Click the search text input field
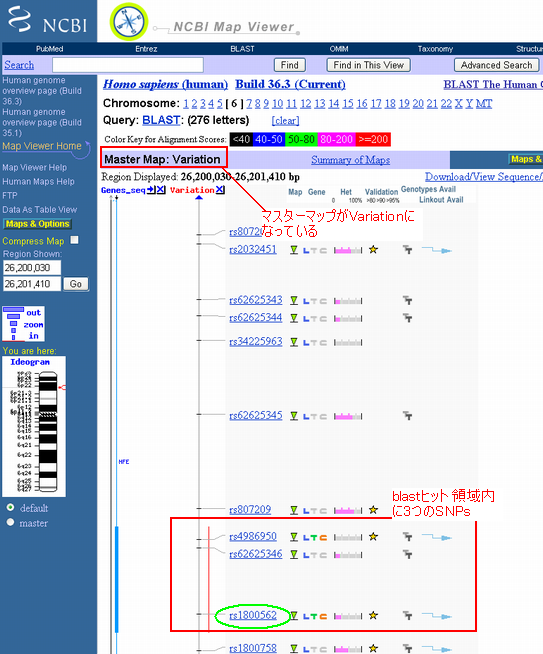 [128, 65]
